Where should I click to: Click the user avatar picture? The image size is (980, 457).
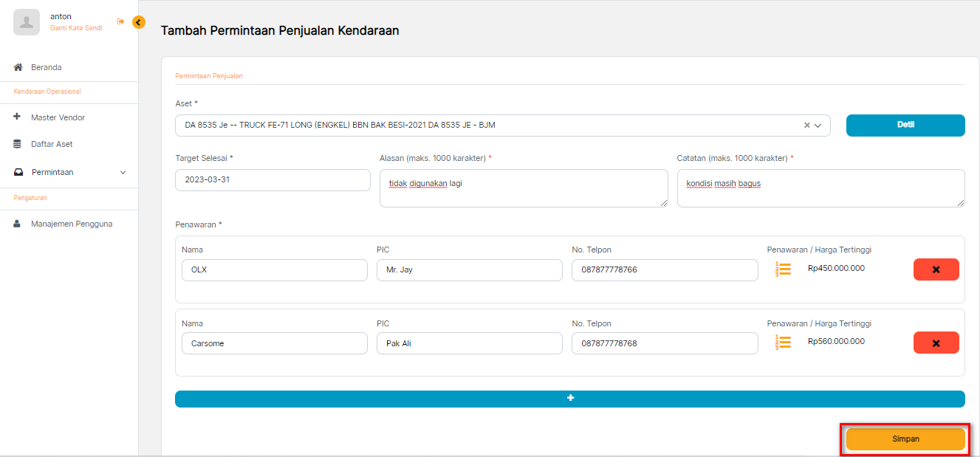click(27, 22)
